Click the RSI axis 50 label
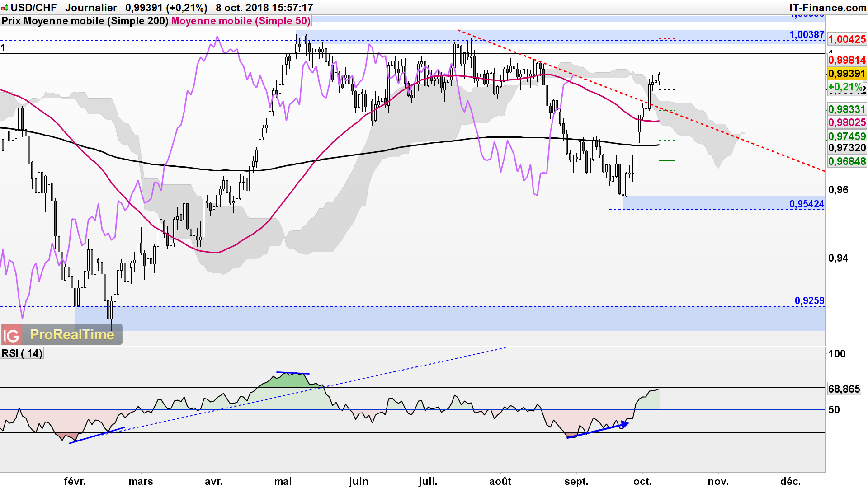This screenshot has height=488, width=868. click(834, 410)
